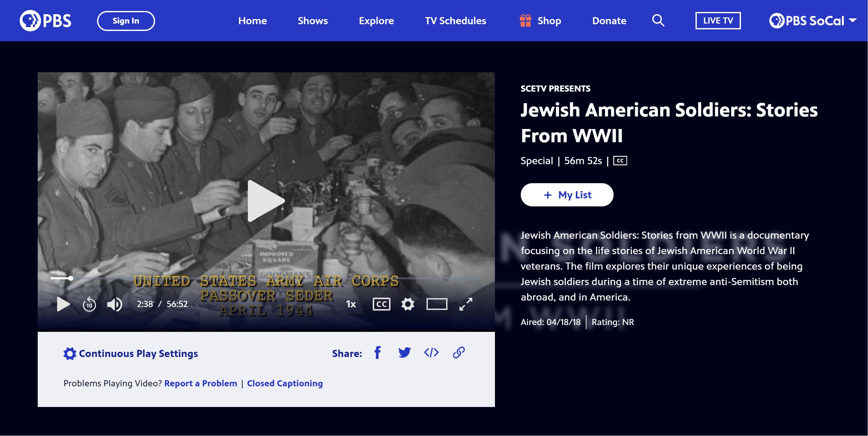Click the large center play button
Screen dimensions: 868x436
click(x=266, y=201)
